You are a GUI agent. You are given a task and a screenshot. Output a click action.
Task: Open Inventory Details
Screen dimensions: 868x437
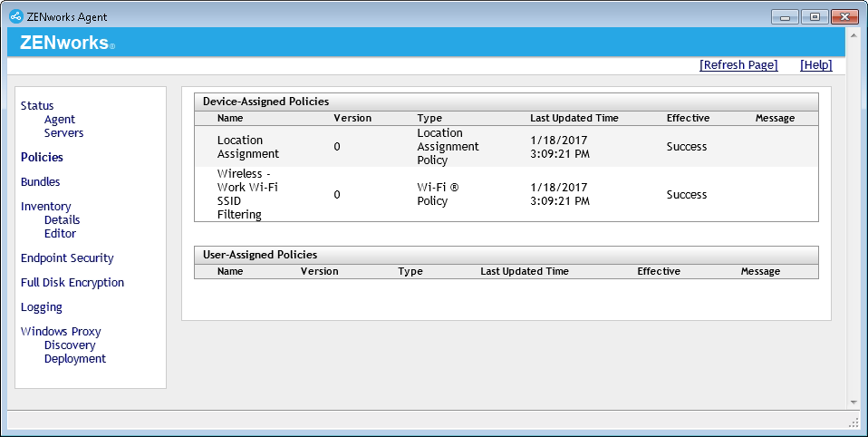62,220
